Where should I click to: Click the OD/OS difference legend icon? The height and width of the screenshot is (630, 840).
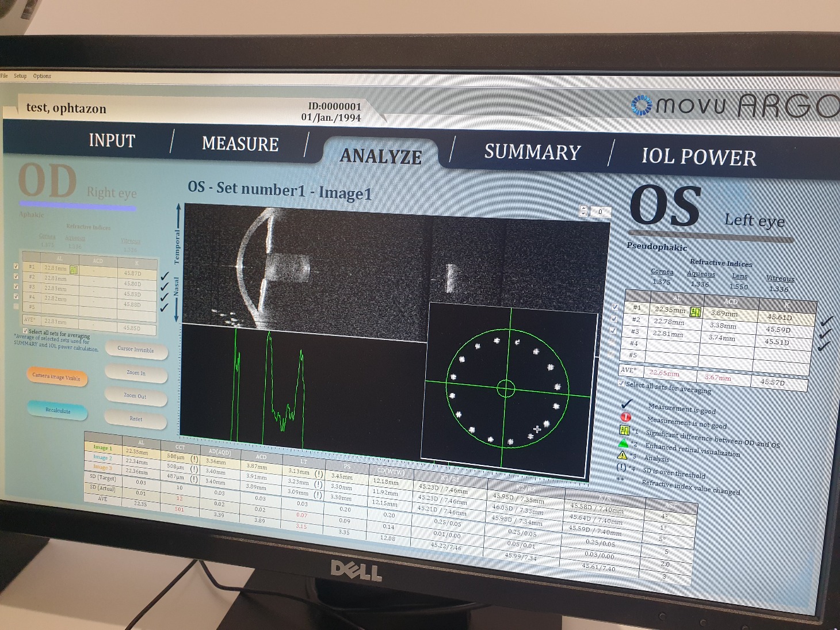(x=624, y=430)
